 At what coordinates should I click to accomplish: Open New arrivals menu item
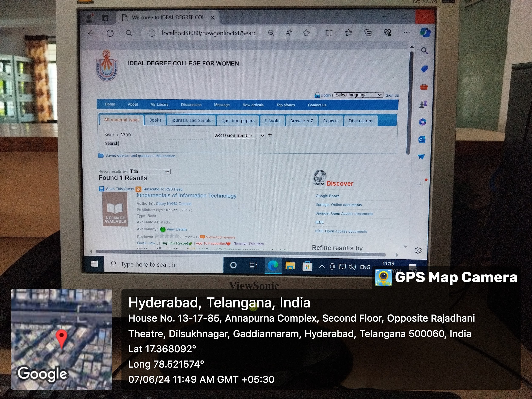[x=253, y=105]
